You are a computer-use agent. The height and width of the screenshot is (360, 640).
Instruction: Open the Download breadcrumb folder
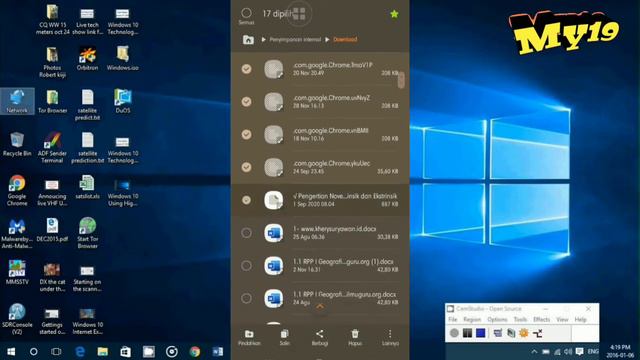(x=345, y=40)
